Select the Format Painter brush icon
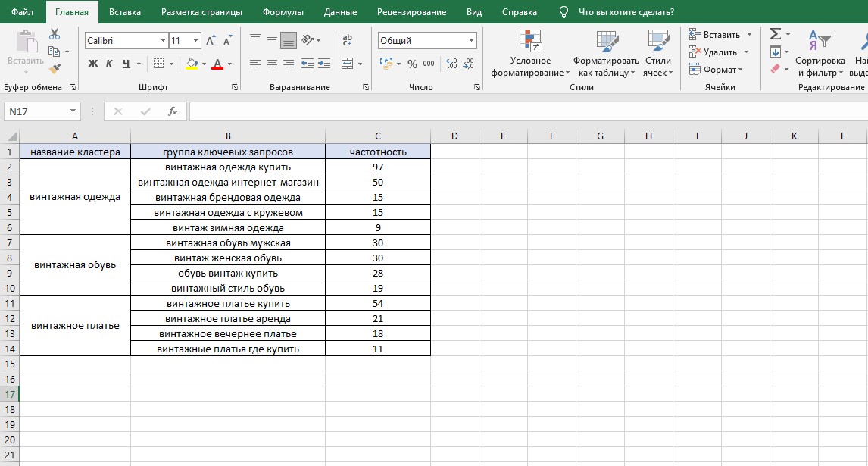The height and width of the screenshot is (466, 868). [55, 69]
